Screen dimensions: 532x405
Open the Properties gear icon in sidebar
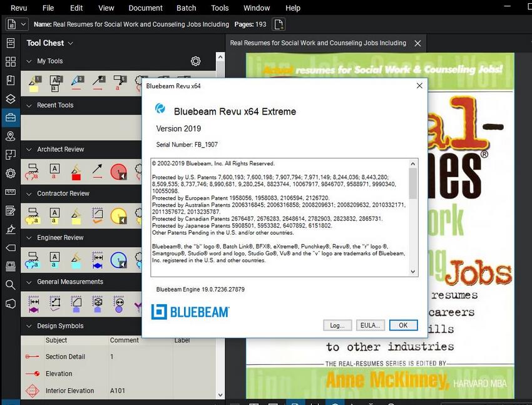pyautogui.click(x=11, y=173)
